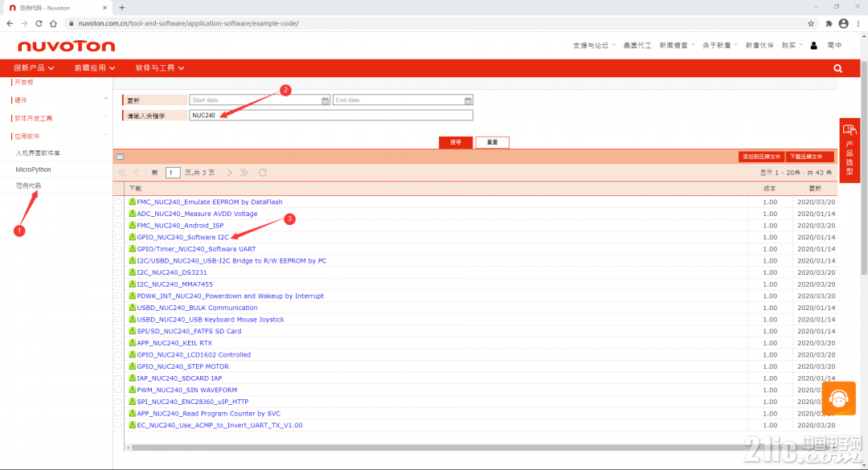This screenshot has height=470, width=868.
Task: Close the Nuvoton browser tab
Action: [104, 8]
